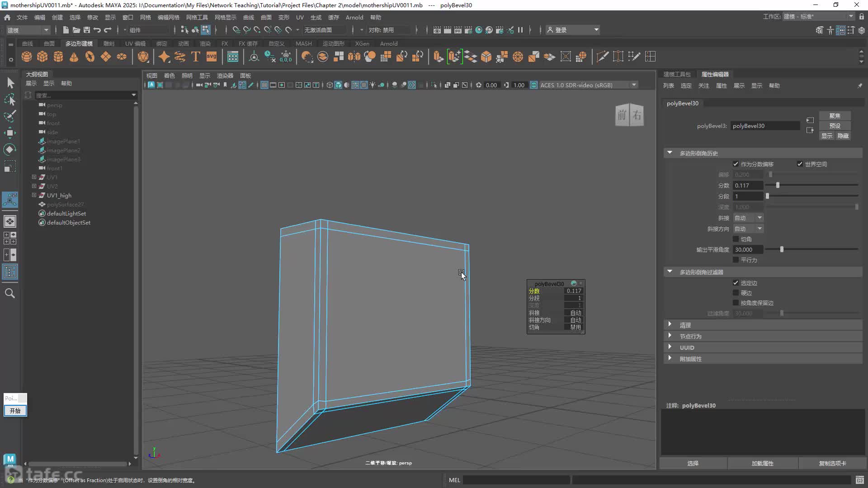868x488 pixels.
Task: Select the Scale tool in toolbox
Action: (x=10, y=166)
